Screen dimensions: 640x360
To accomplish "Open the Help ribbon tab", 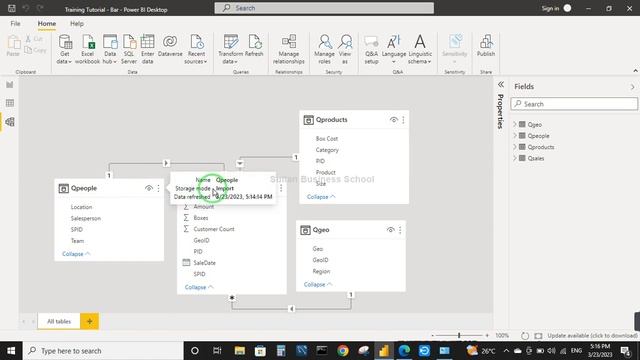I will (x=77, y=24).
